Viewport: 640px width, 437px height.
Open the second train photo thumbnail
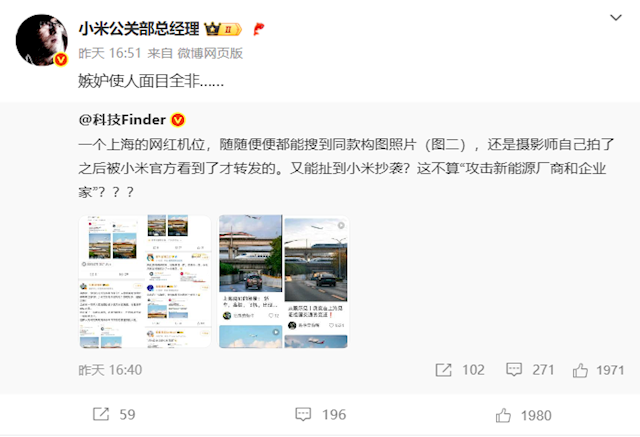[284, 282]
